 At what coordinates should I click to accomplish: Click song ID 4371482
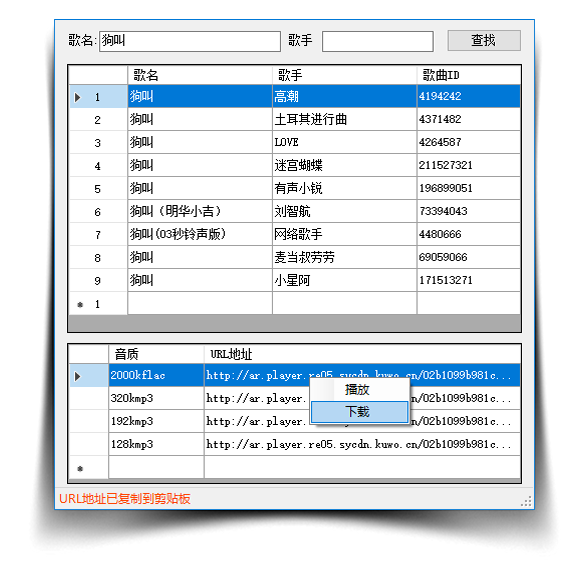point(468,120)
